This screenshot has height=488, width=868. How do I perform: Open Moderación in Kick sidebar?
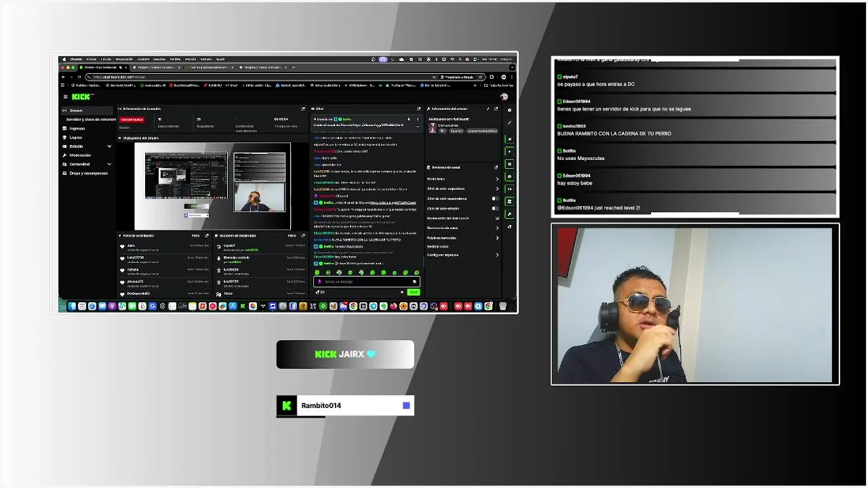[80, 155]
